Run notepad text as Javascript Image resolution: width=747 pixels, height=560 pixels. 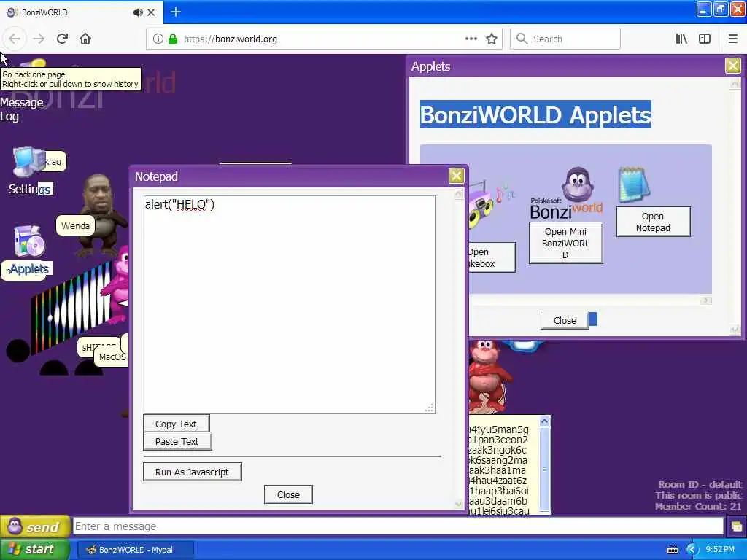(192, 472)
